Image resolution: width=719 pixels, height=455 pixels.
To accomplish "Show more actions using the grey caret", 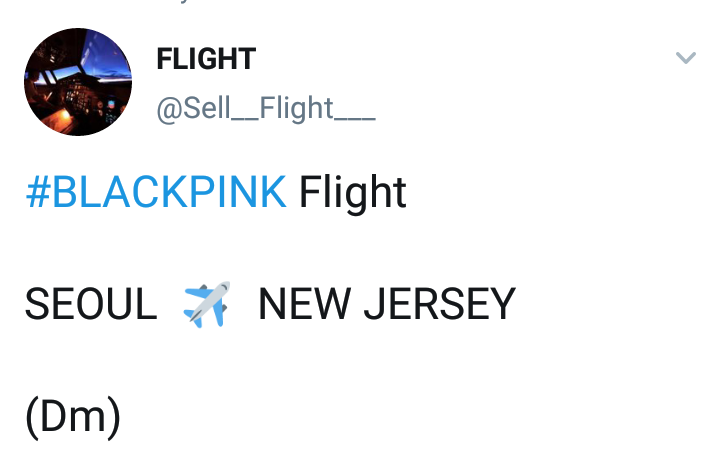I will [x=685, y=58].
